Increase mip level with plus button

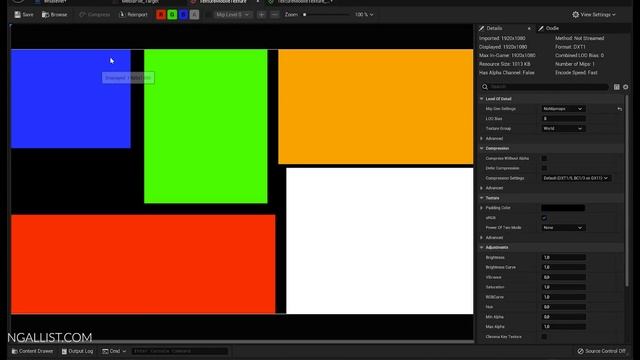point(262,15)
